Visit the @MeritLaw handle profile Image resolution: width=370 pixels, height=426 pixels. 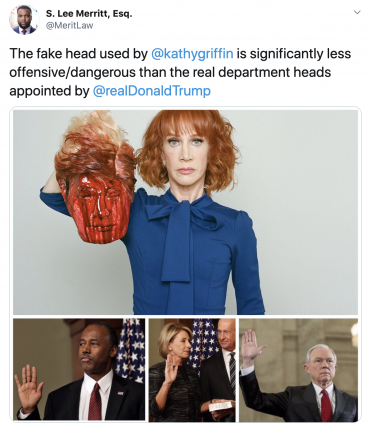pyautogui.click(x=69, y=26)
